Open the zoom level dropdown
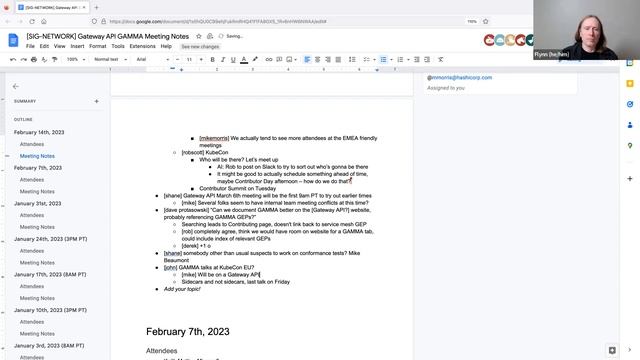Viewport: 640px width, 360px height. click(x=76, y=60)
